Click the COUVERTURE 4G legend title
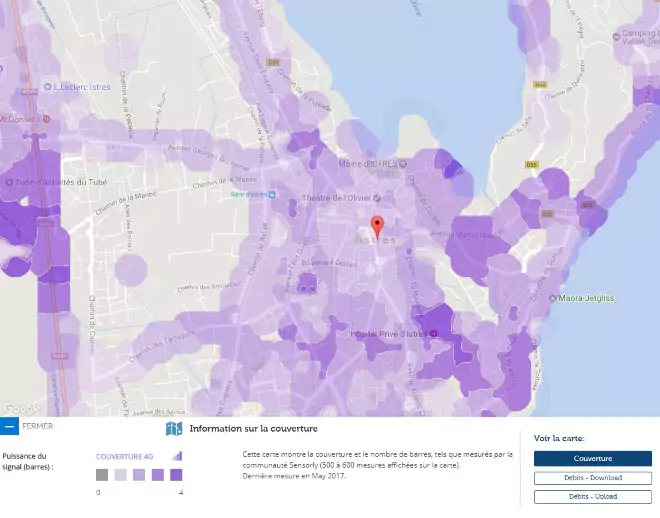The height and width of the screenshot is (518, 660). pyautogui.click(x=124, y=457)
